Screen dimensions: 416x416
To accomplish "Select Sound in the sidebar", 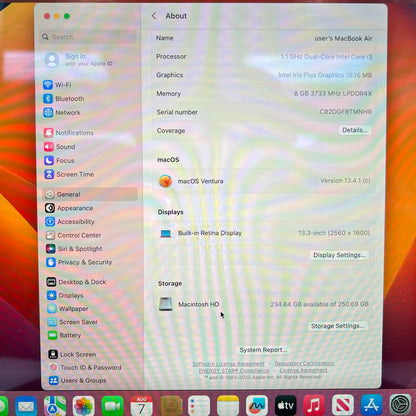I will (59, 147).
